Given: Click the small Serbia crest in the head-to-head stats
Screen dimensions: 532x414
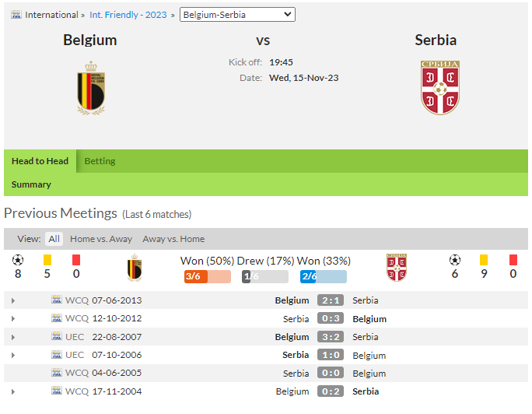Looking at the screenshot, I should (x=397, y=268).
